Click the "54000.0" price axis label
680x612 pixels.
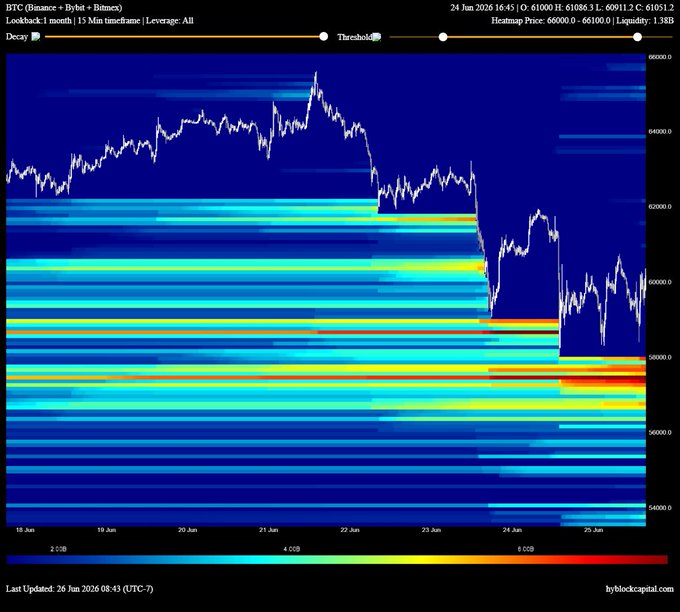click(660, 507)
